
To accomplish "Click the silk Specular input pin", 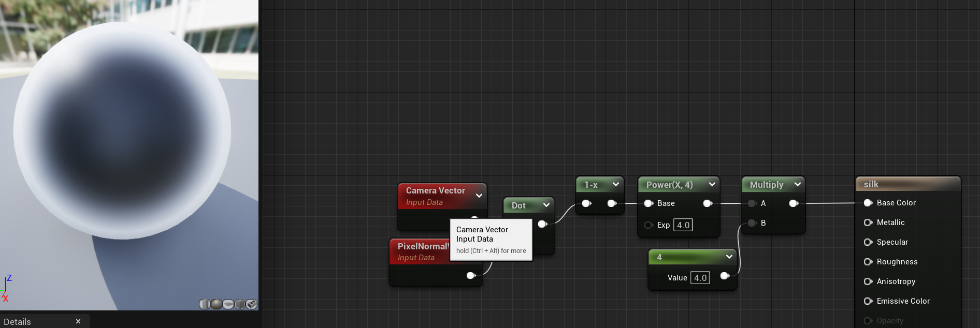I will point(868,242).
